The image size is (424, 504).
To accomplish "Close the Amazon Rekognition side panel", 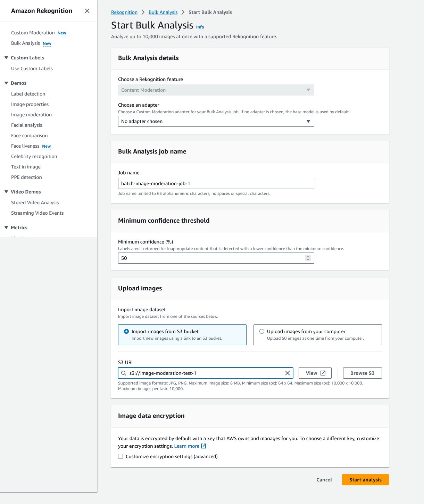I will coord(87,11).
